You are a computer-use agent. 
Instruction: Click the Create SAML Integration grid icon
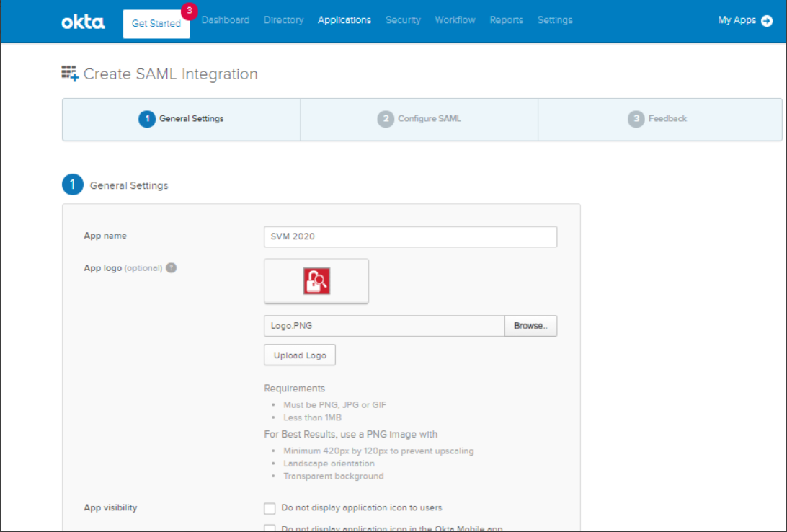point(70,74)
